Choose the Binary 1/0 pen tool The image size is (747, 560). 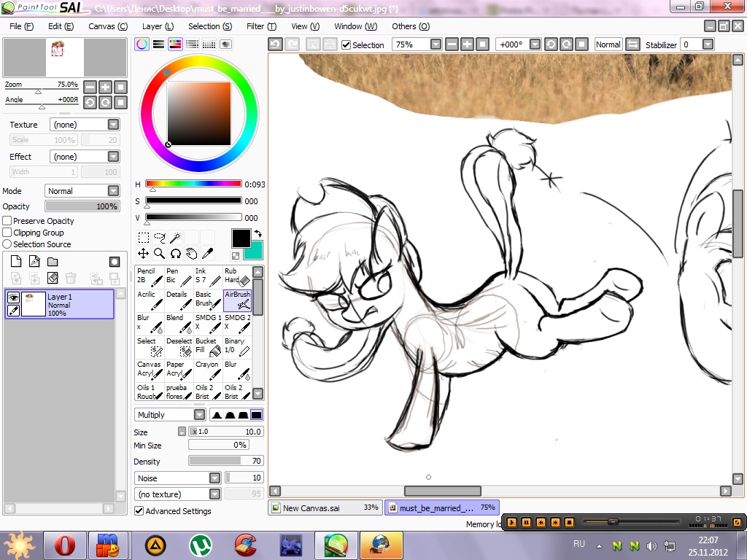click(237, 346)
